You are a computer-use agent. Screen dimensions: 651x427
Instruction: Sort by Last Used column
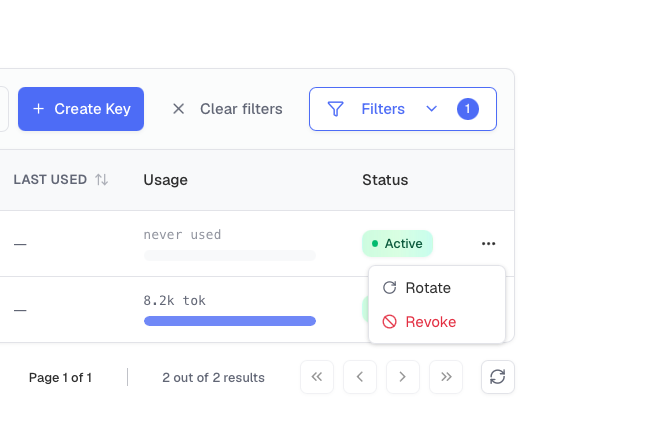61,179
